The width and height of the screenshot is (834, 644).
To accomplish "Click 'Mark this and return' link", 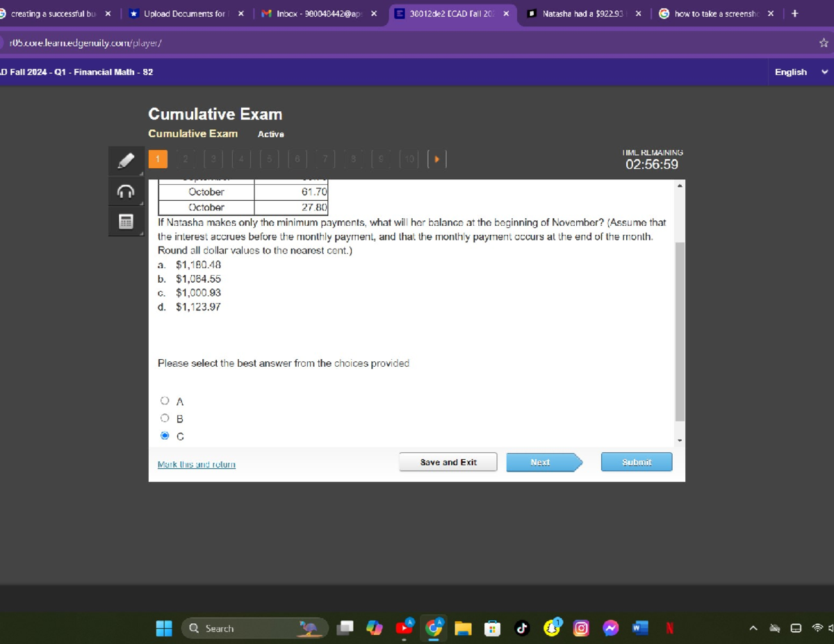I will [x=197, y=464].
